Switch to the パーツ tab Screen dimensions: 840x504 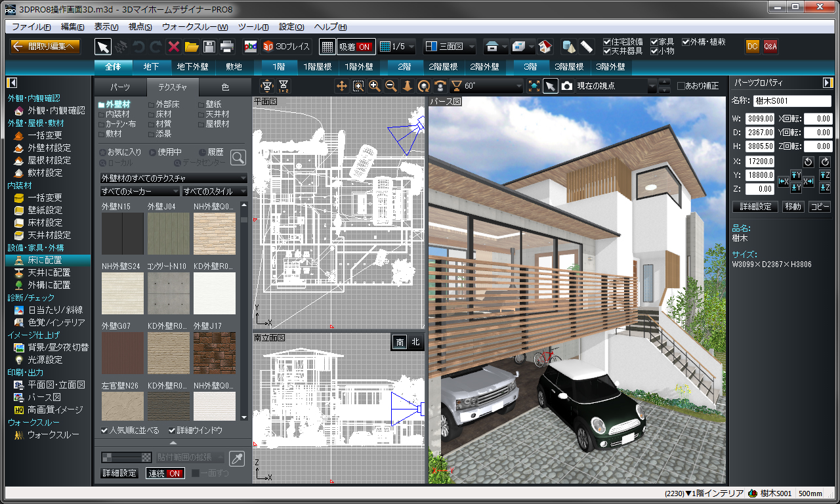(x=120, y=87)
